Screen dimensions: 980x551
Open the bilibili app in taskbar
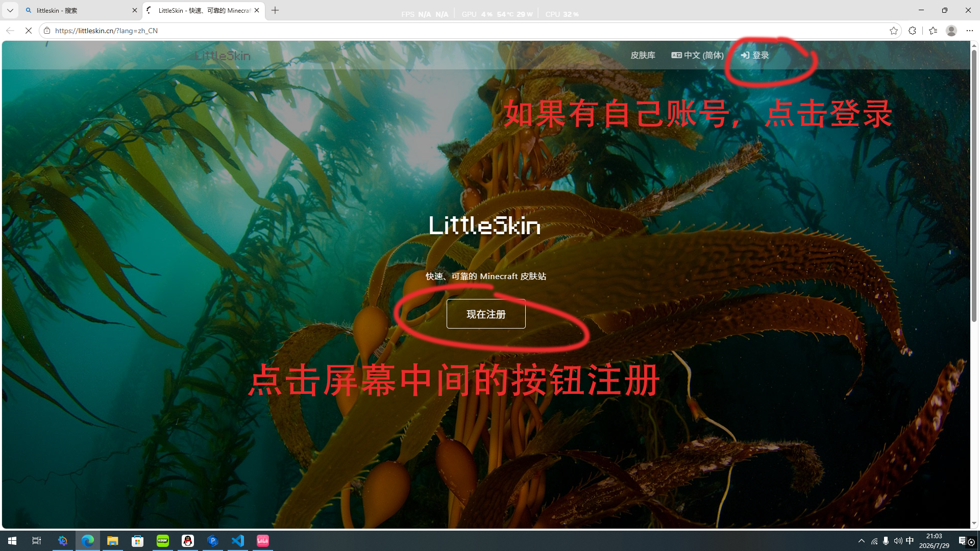pos(263,541)
